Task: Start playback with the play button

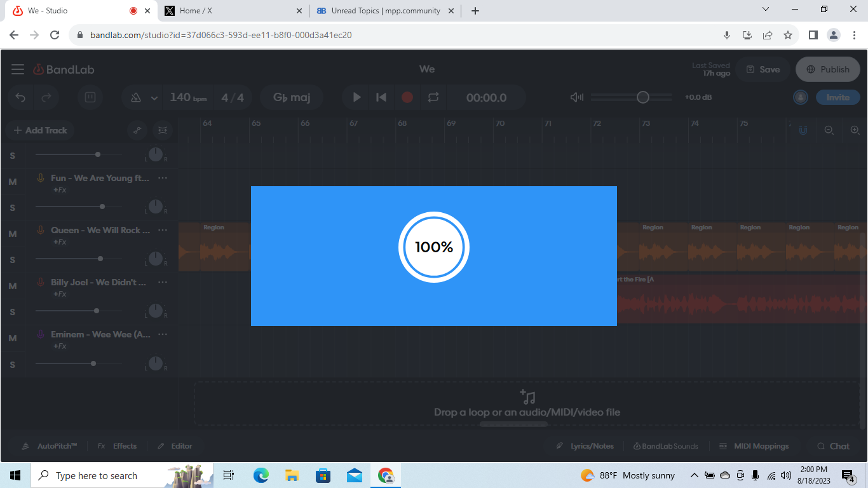Action: tap(356, 97)
